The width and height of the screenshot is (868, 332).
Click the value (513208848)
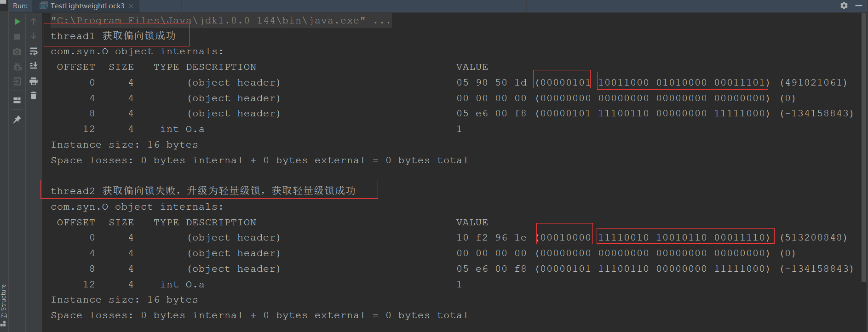click(814, 238)
